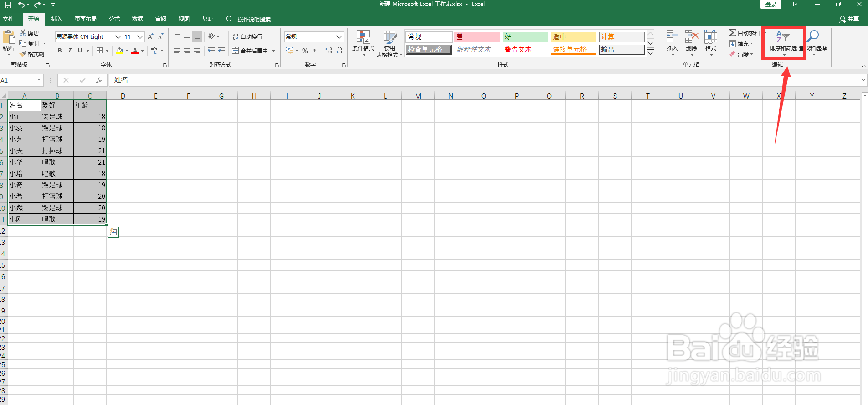Toggle center horizontal alignment

187,51
